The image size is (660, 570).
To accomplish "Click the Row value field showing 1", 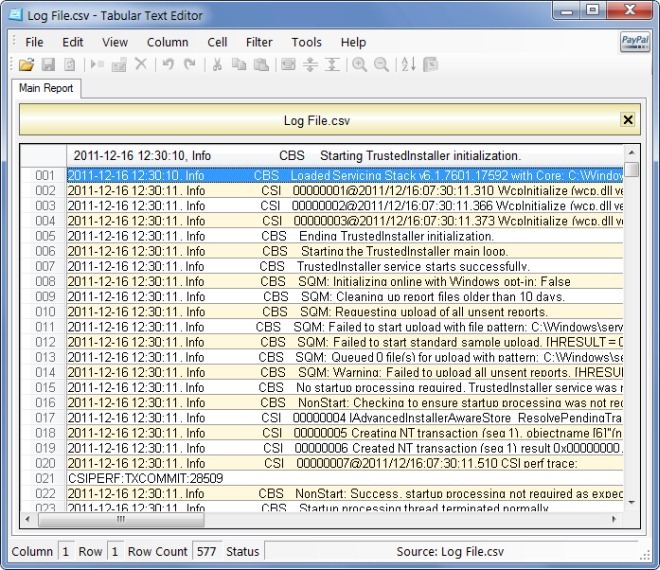I will pyautogui.click(x=115, y=551).
